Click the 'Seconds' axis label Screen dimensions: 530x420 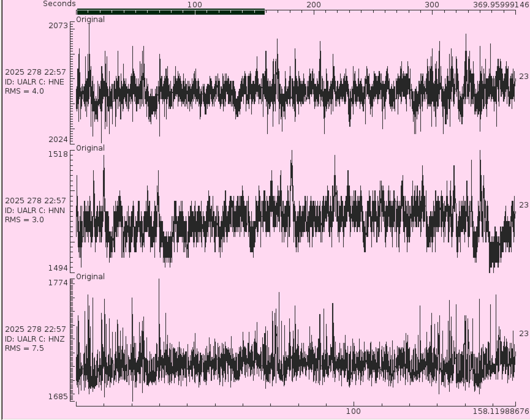coord(59,4)
